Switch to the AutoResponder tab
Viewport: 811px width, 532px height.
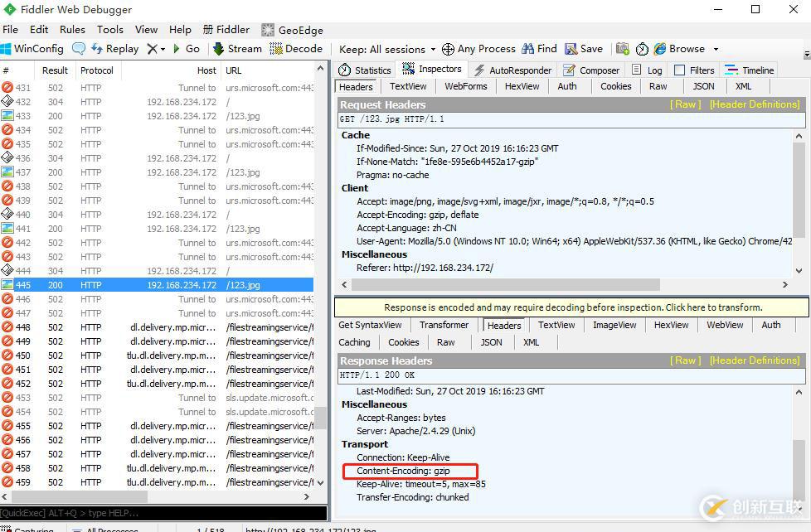pyautogui.click(x=513, y=70)
